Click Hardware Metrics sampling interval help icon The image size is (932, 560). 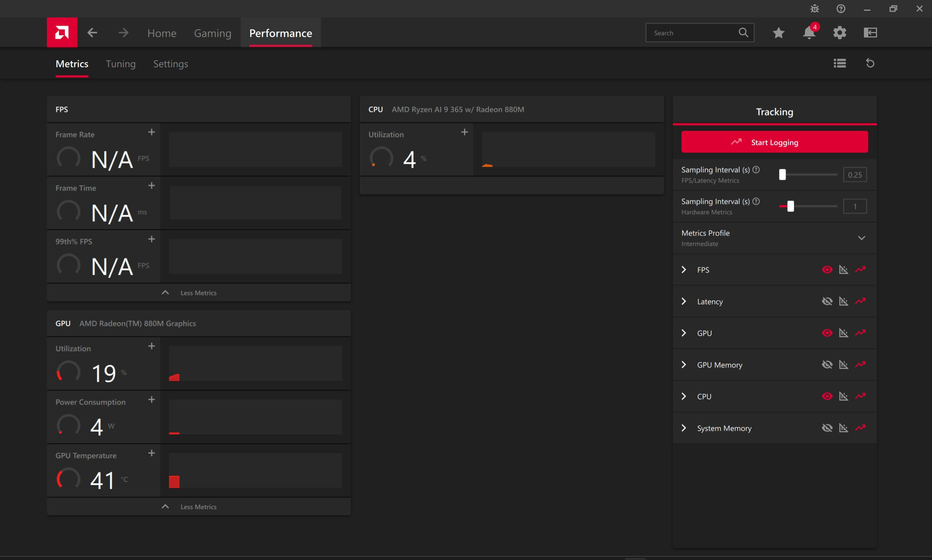pyautogui.click(x=756, y=202)
